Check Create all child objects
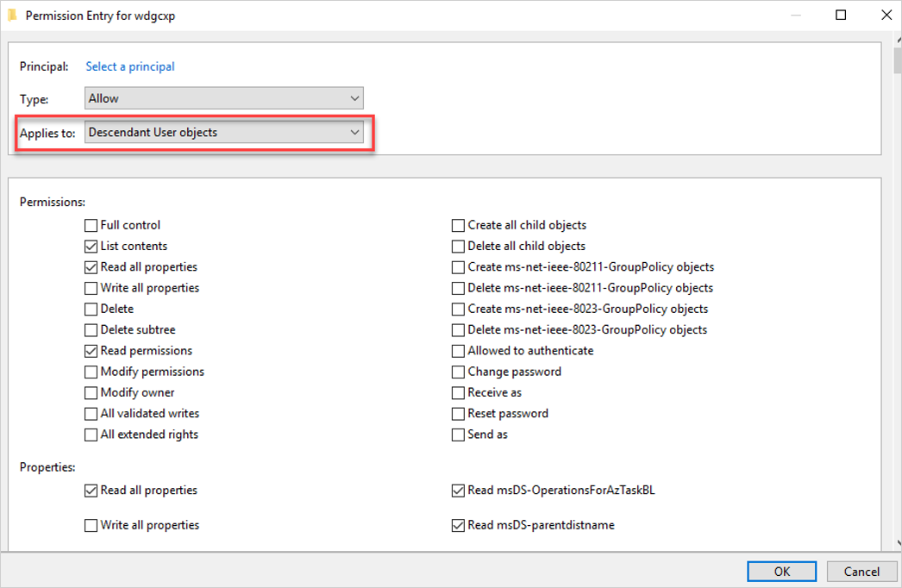 pyautogui.click(x=458, y=225)
